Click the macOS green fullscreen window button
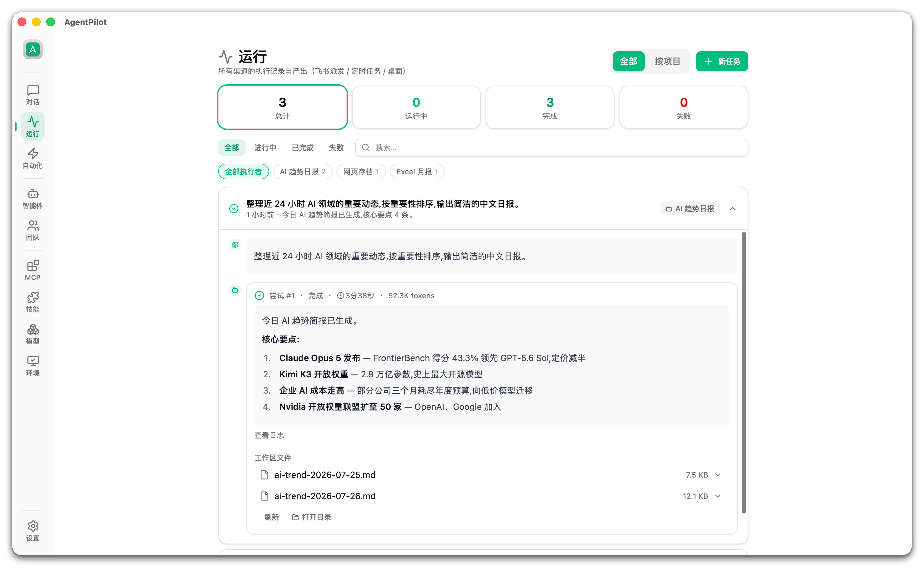924x571 pixels. [51, 22]
